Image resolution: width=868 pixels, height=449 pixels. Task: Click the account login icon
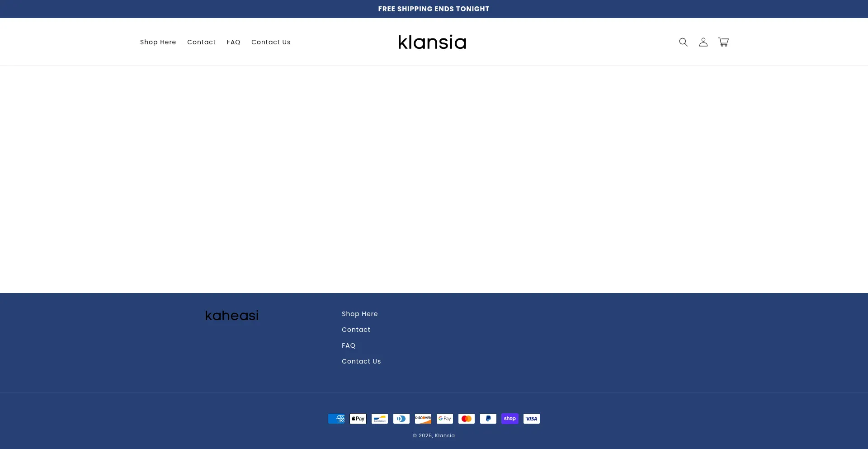[x=703, y=42]
